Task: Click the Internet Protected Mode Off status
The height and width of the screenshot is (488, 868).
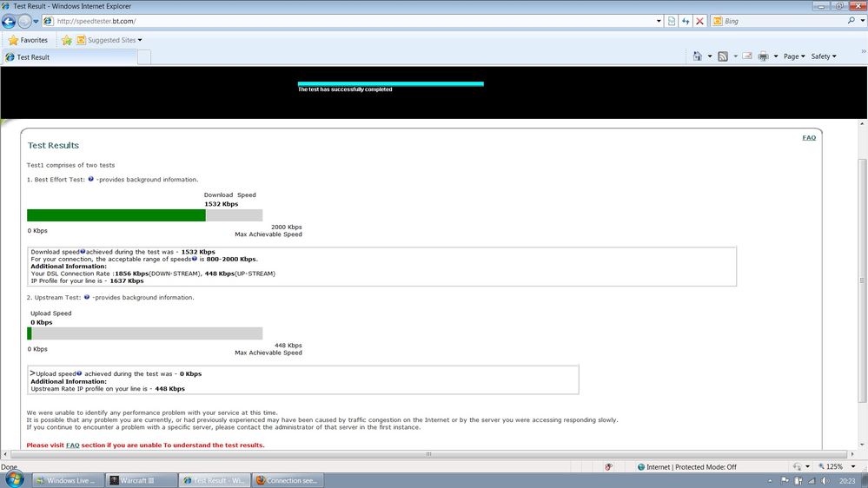Action: pyautogui.click(x=687, y=467)
